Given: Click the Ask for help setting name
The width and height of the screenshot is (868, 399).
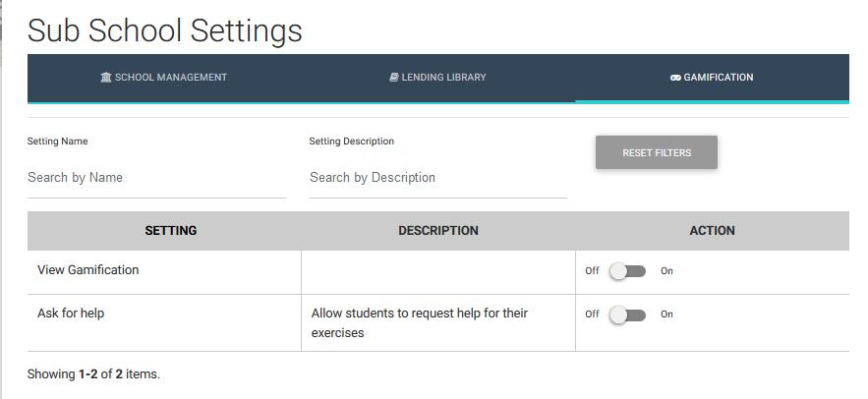Looking at the screenshot, I should click(71, 313).
